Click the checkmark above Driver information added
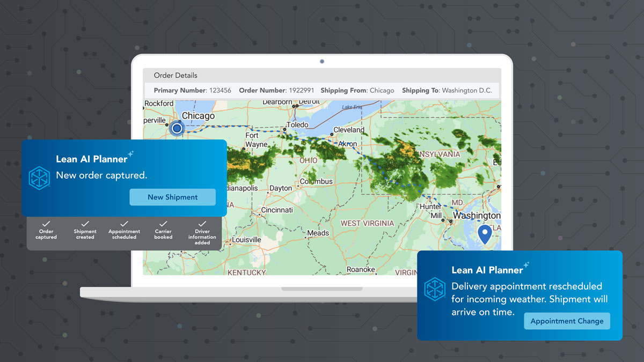This screenshot has height=362, width=644. (202, 224)
